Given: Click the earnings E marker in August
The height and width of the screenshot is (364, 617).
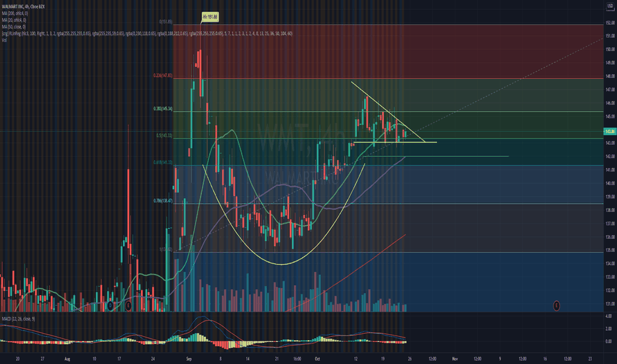Looking at the screenshot, I should pos(128,305).
